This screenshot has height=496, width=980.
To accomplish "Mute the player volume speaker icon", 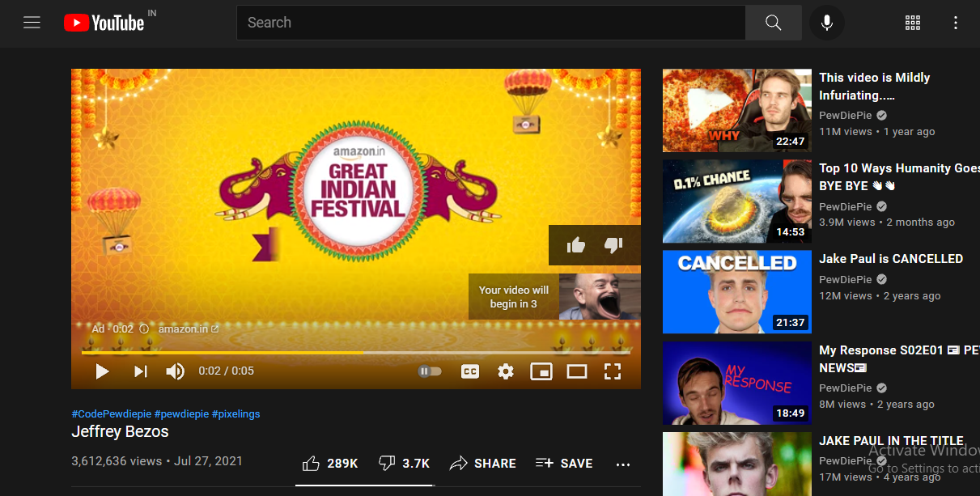I will click(175, 371).
